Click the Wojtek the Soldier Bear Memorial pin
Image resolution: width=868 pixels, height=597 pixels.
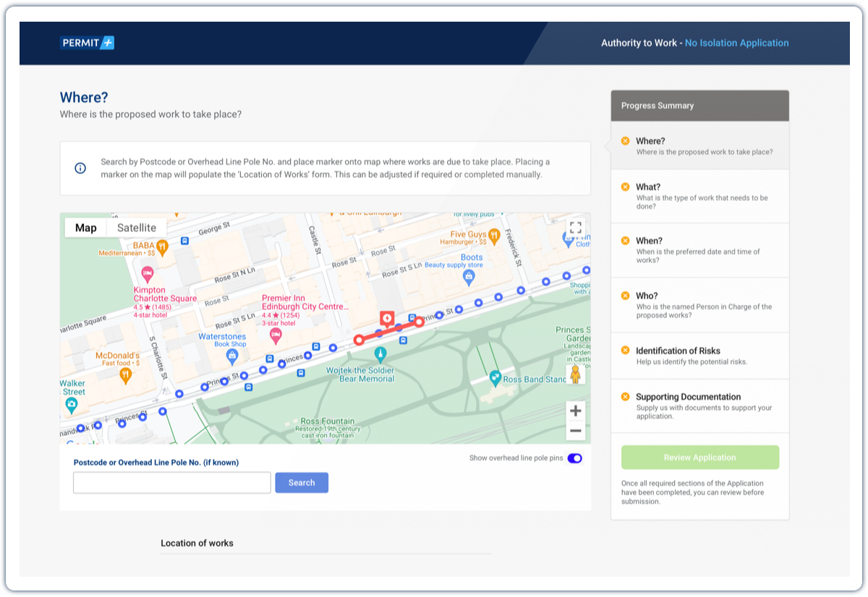point(380,353)
